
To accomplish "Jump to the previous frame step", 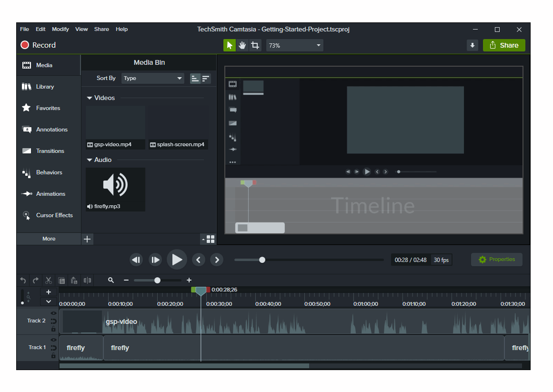I will coord(136,260).
